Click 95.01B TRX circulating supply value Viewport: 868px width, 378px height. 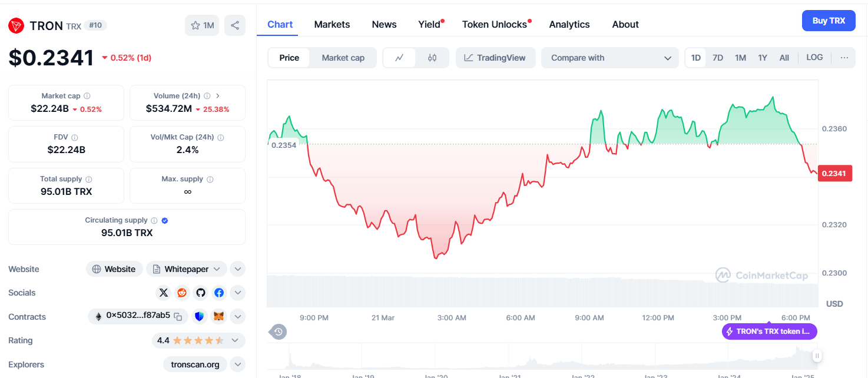(x=127, y=233)
